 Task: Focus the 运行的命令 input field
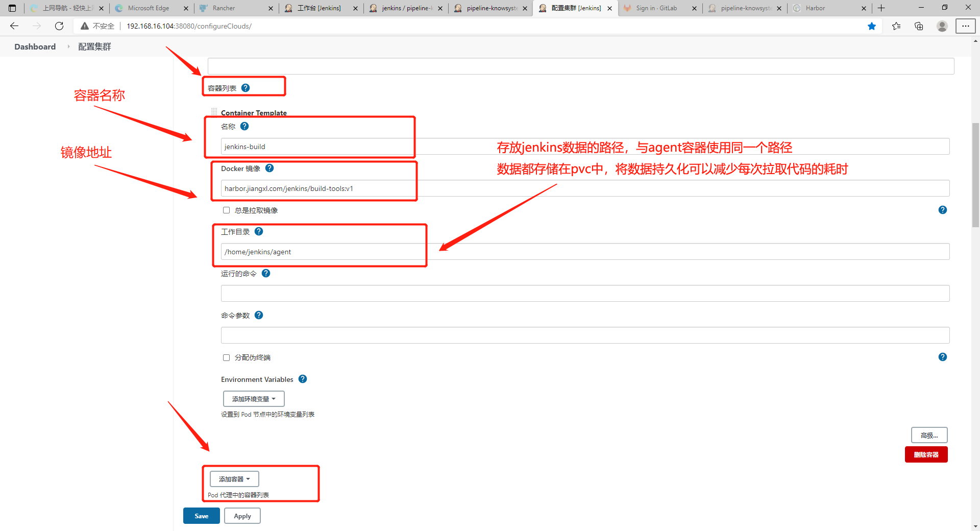[x=585, y=294]
